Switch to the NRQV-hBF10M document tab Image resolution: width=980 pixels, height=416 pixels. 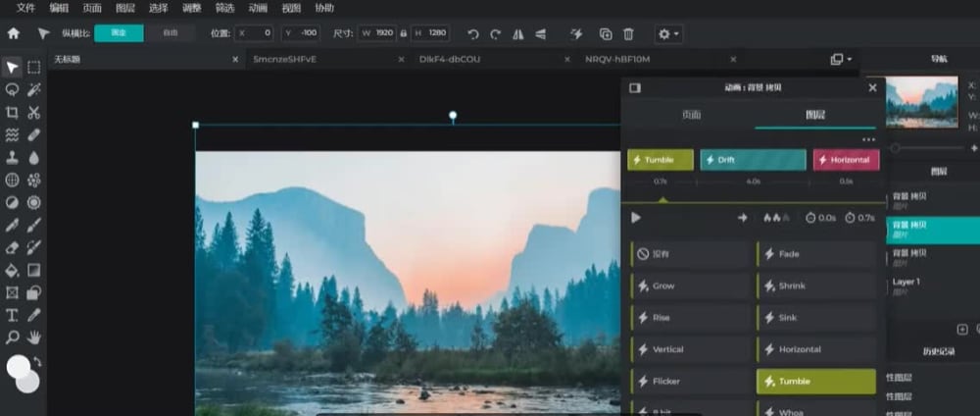tap(617, 60)
